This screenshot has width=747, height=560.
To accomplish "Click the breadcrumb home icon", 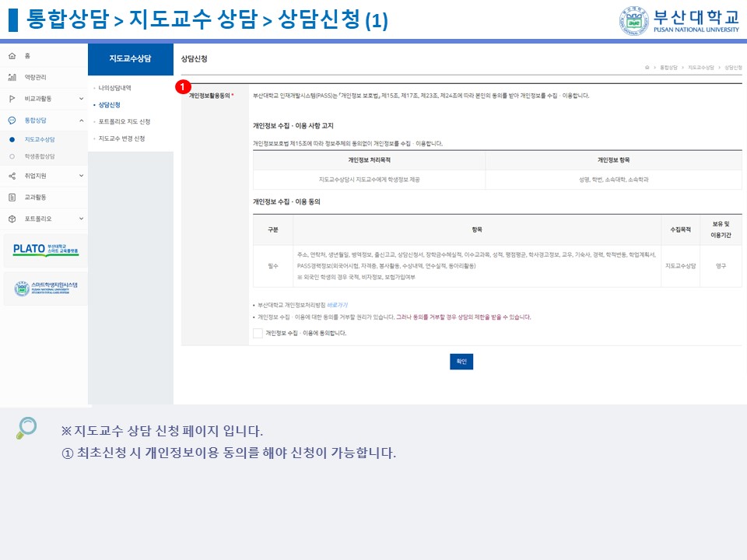I will tap(647, 68).
